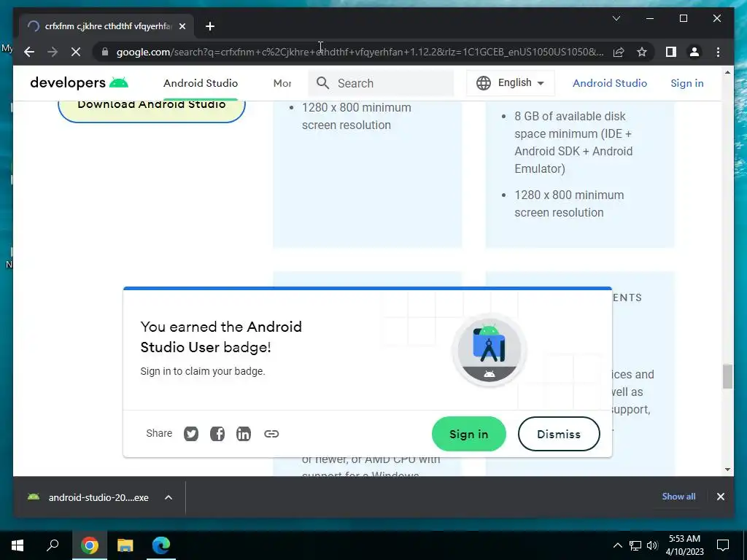Viewport: 747px width, 560px height.
Task: Stop loading the page
Action: click(x=76, y=52)
